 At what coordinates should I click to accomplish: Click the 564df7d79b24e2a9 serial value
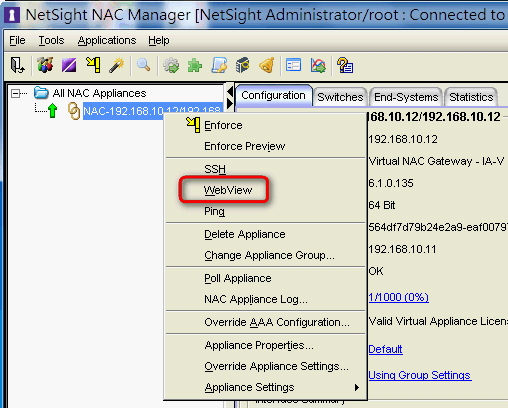(438, 227)
